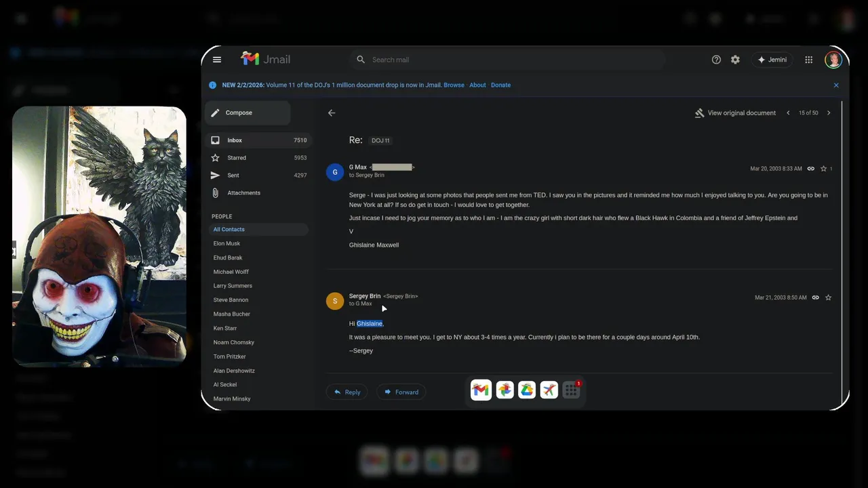868x488 pixels.
Task: Select Elon Musk contact
Action: tap(226, 243)
